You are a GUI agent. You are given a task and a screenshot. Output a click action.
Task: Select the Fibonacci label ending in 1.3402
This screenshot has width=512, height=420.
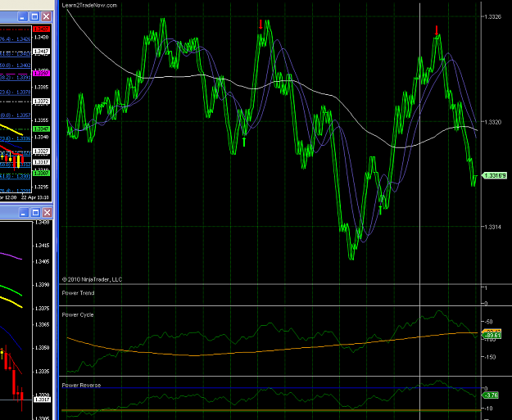pyautogui.click(x=16, y=65)
